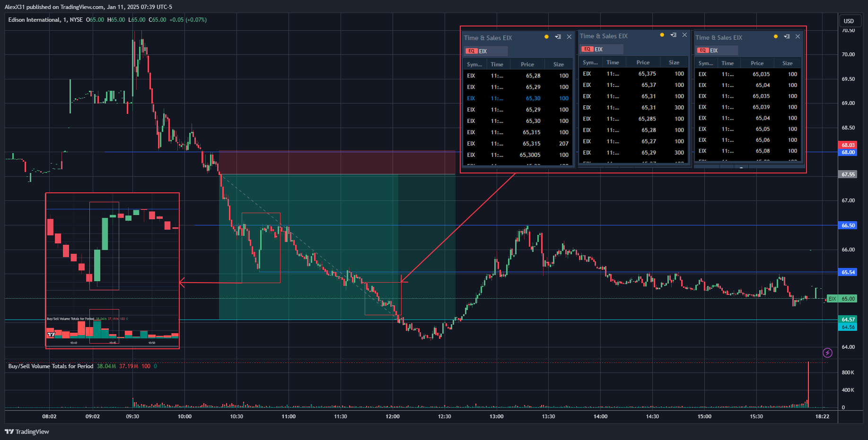Open EIX symbol field in panel containing 65,375
The width and height of the screenshot is (868, 440).
pyautogui.click(x=602, y=49)
